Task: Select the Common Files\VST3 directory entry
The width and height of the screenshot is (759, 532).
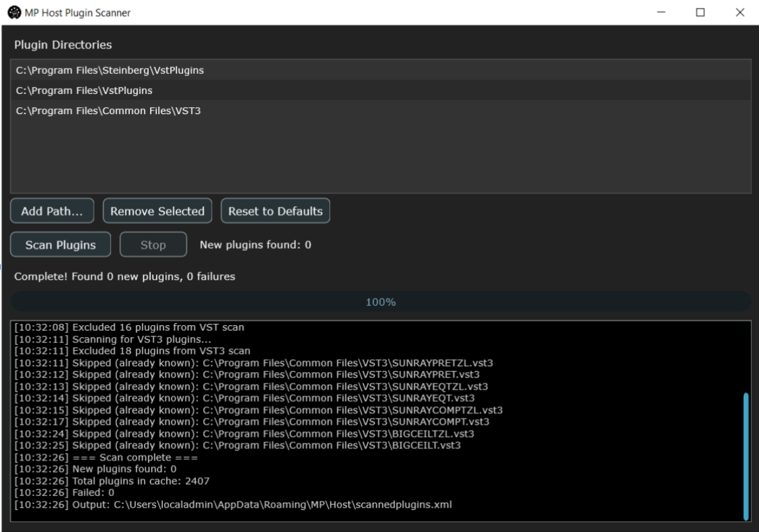Action: point(108,110)
